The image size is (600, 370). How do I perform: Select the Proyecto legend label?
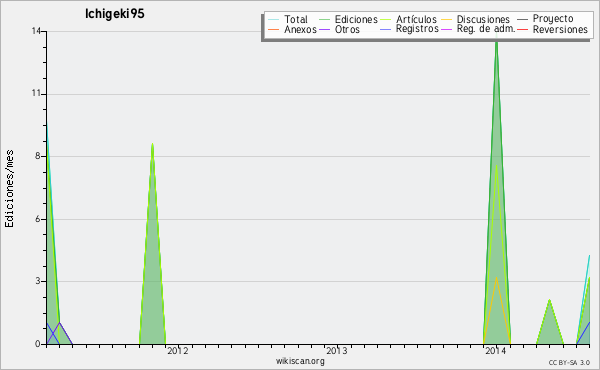pos(553,18)
